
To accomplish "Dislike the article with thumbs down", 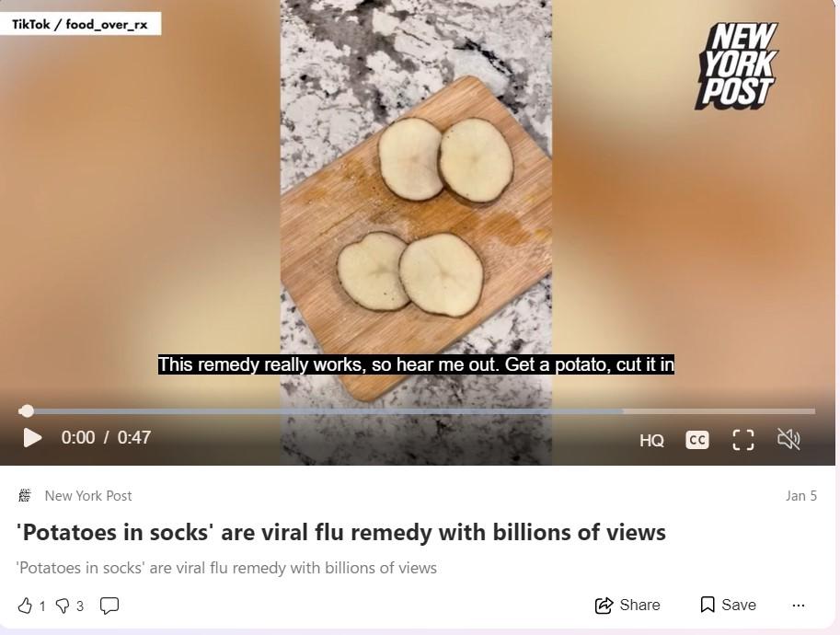I will click(63, 606).
